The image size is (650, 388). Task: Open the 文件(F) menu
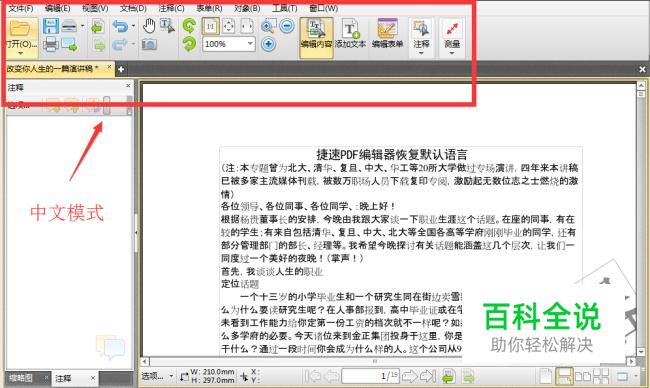click(21, 8)
